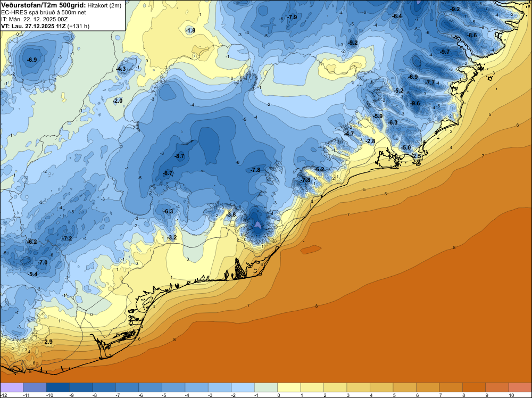Image resolution: width=532 pixels, height=398 pixels.
Task: Select the 'IT: Mán. 22. 12. 2025 00Z' line
Action: pyautogui.click(x=34, y=19)
